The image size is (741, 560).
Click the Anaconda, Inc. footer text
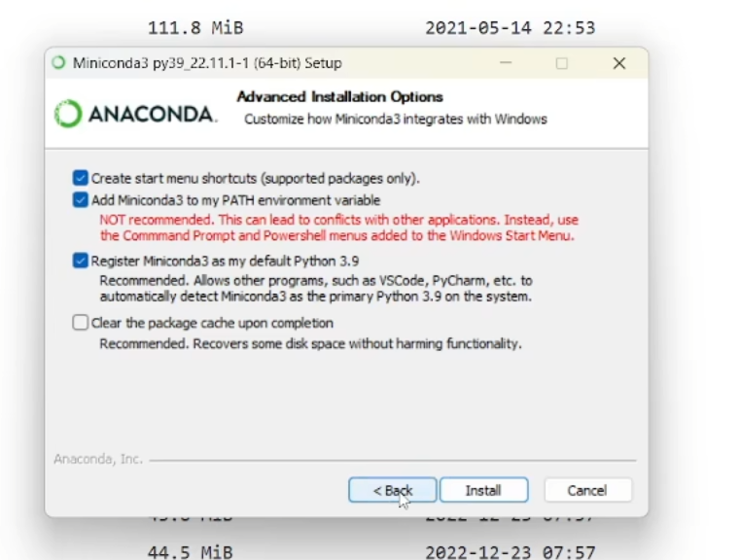click(x=98, y=459)
